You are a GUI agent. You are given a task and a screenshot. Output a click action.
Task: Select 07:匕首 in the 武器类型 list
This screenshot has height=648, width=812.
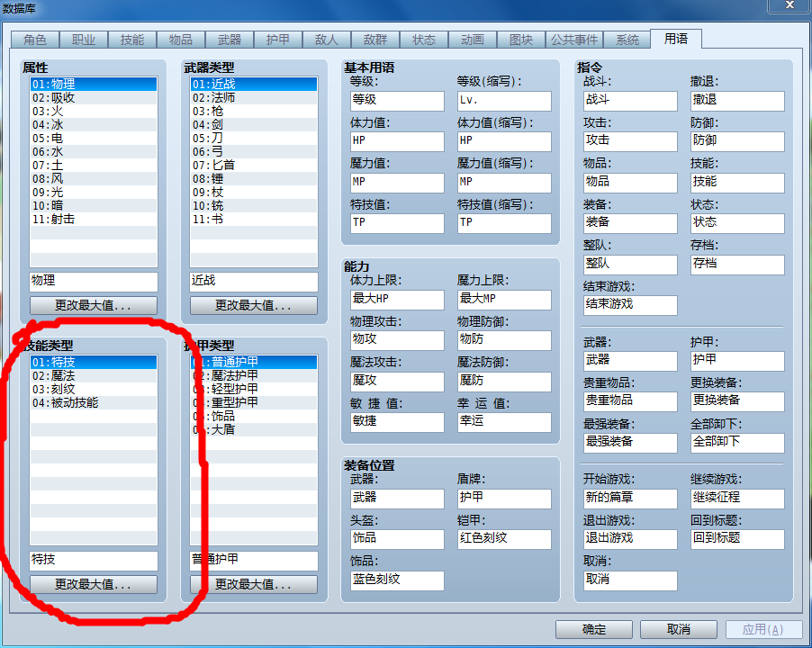point(254,165)
